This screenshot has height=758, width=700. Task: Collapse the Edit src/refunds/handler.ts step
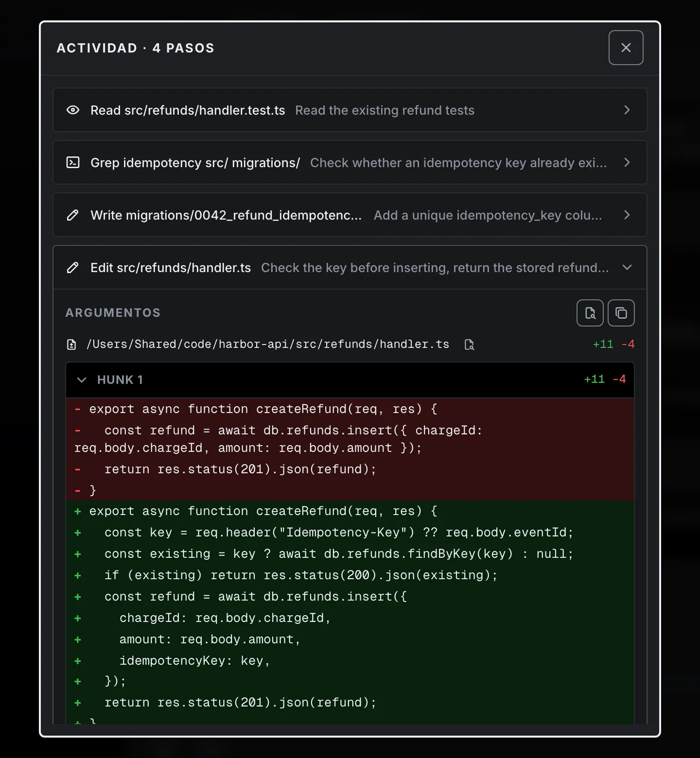(627, 267)
